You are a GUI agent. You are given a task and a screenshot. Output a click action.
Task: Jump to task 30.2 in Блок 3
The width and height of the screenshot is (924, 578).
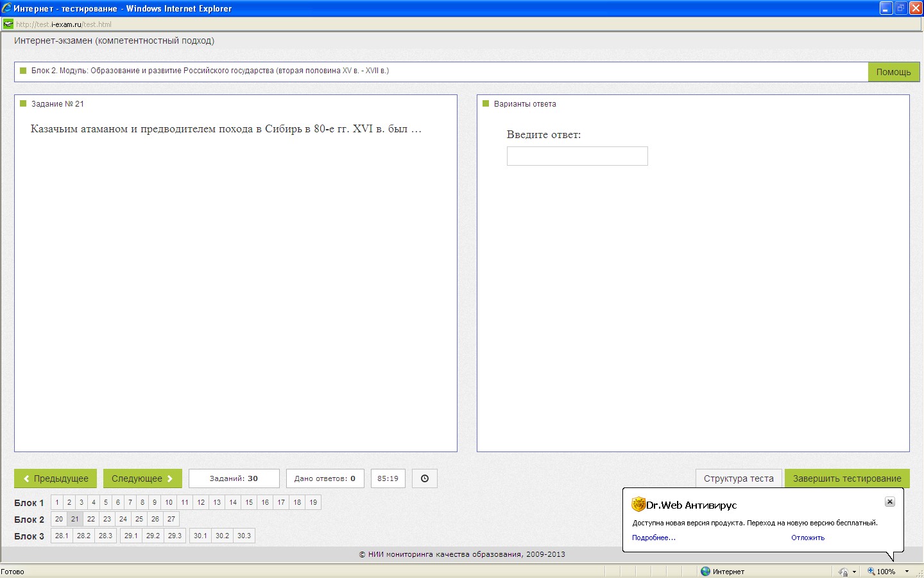222,536
